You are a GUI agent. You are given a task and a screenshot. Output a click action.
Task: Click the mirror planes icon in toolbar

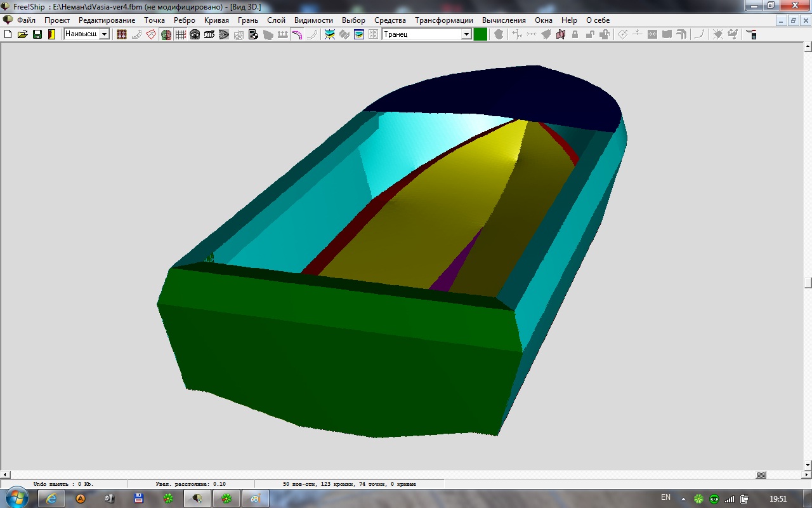click(561, 34)
